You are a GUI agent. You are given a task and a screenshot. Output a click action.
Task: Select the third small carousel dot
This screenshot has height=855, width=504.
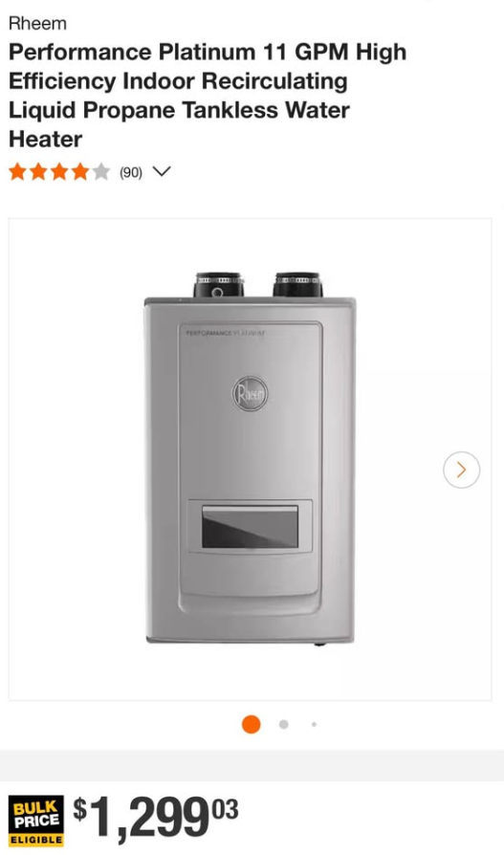point(314,724)
